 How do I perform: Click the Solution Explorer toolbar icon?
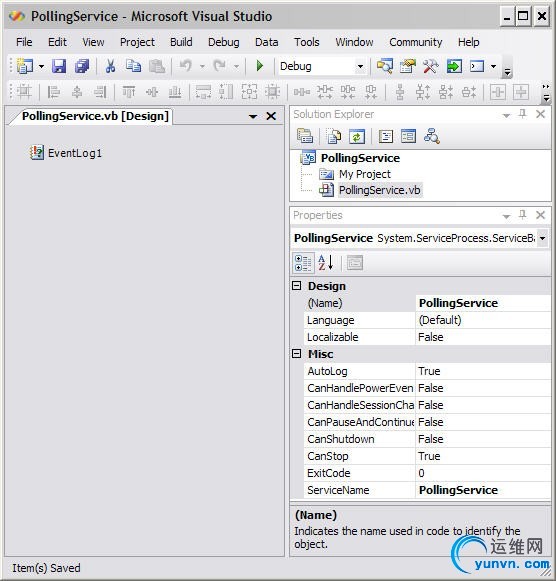tap(385, 66)
